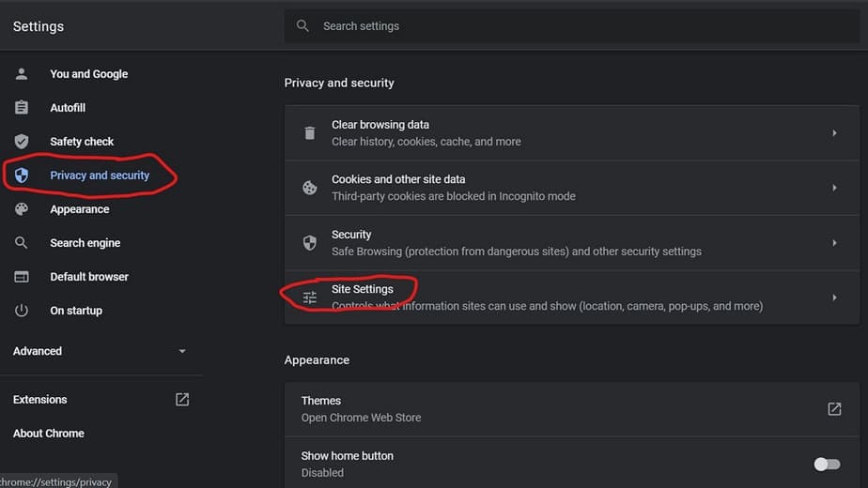The width and height of the screenshot is (868, 488).
Task: Click the Clear browsing data trash icon
Action: 309,133
